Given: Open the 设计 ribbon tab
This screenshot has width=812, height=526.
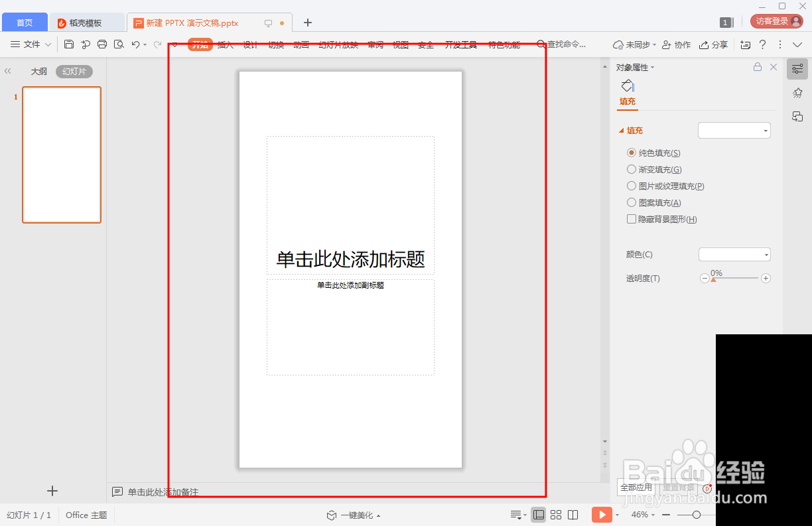Looking at the screenshot, I should tap(250, 45).
